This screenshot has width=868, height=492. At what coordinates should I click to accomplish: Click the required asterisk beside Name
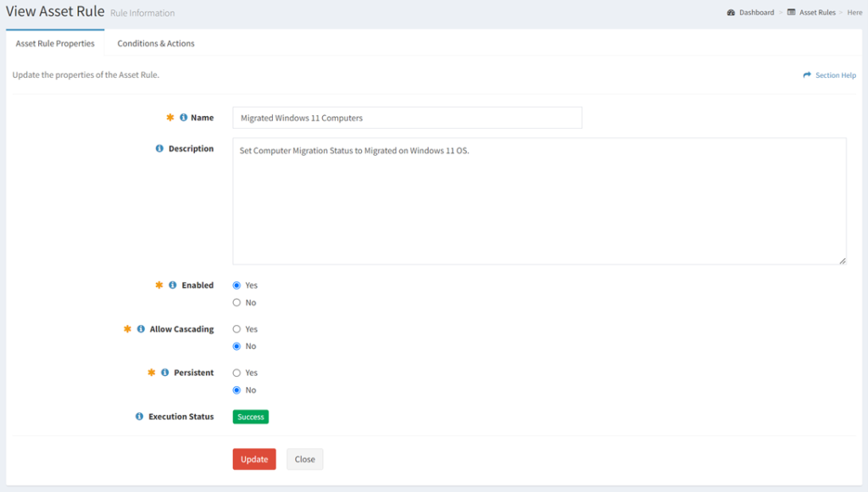click(170, 118)
